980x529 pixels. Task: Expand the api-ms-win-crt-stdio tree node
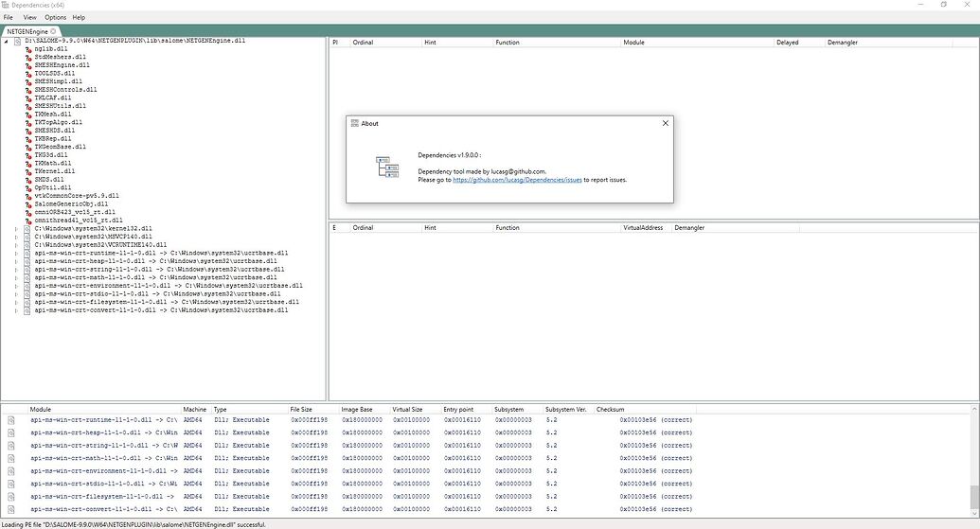(16, 294)
